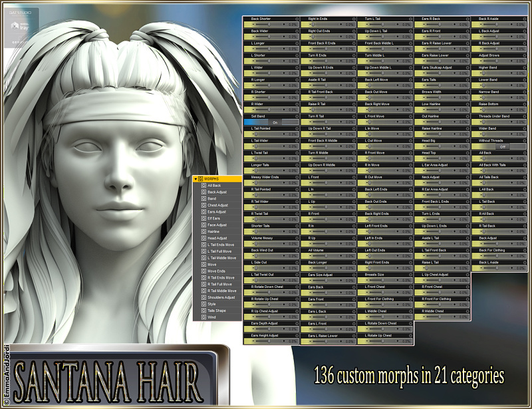Open the gear settings for Aside R Tail

(x=354, y=80)
